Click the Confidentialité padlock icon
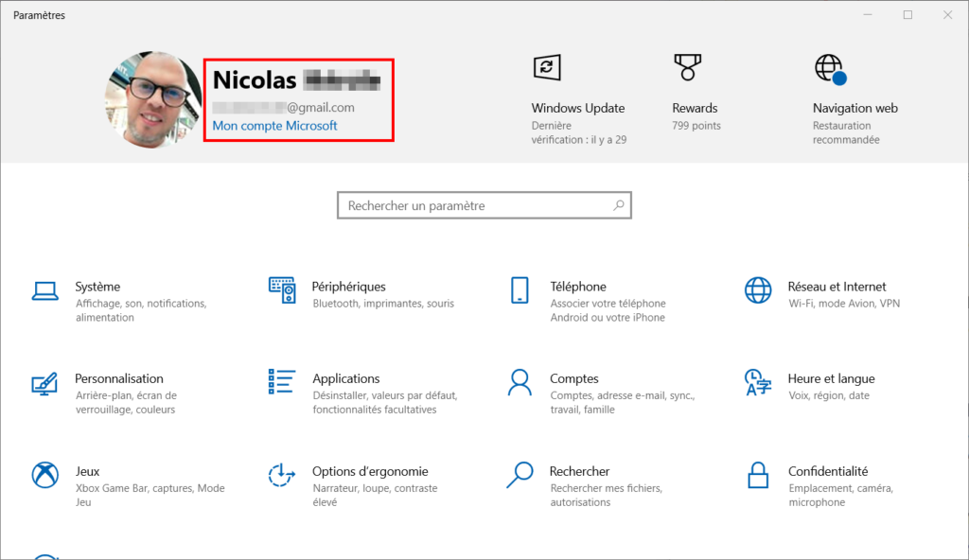The height and width of the screenshot is (560, 969). (x=758, y=475)
